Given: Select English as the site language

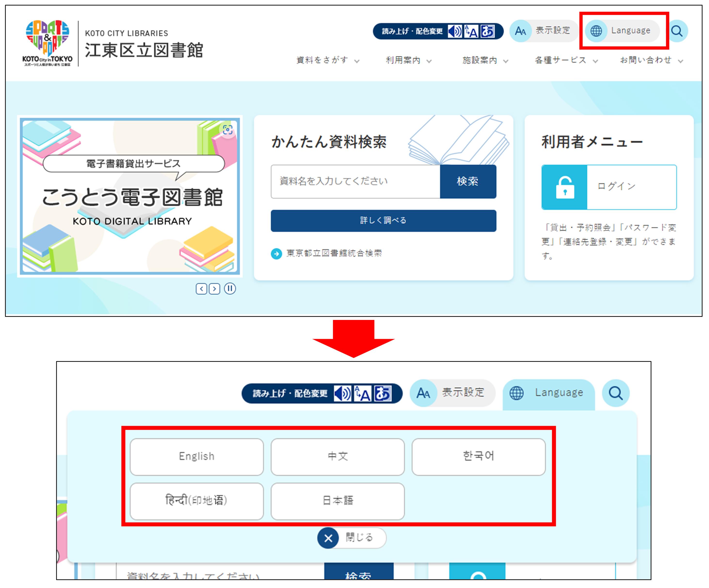Looking at the screenshot, I should 196,456.
